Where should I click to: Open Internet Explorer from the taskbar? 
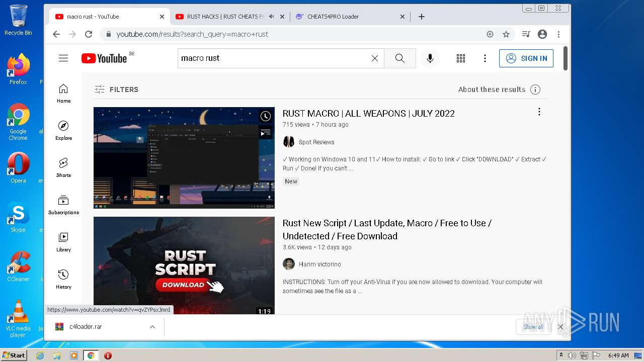tap(40, 355)
